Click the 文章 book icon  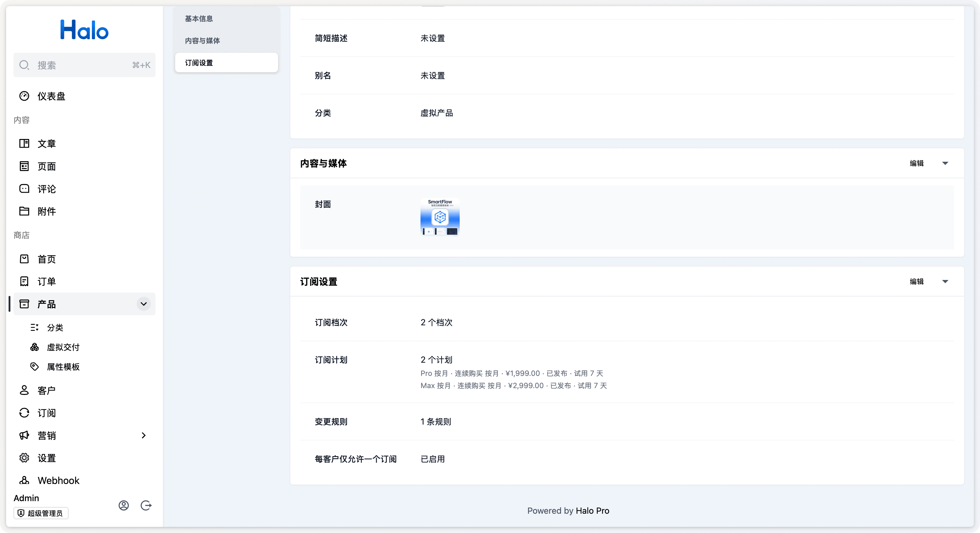click(24, 143)
